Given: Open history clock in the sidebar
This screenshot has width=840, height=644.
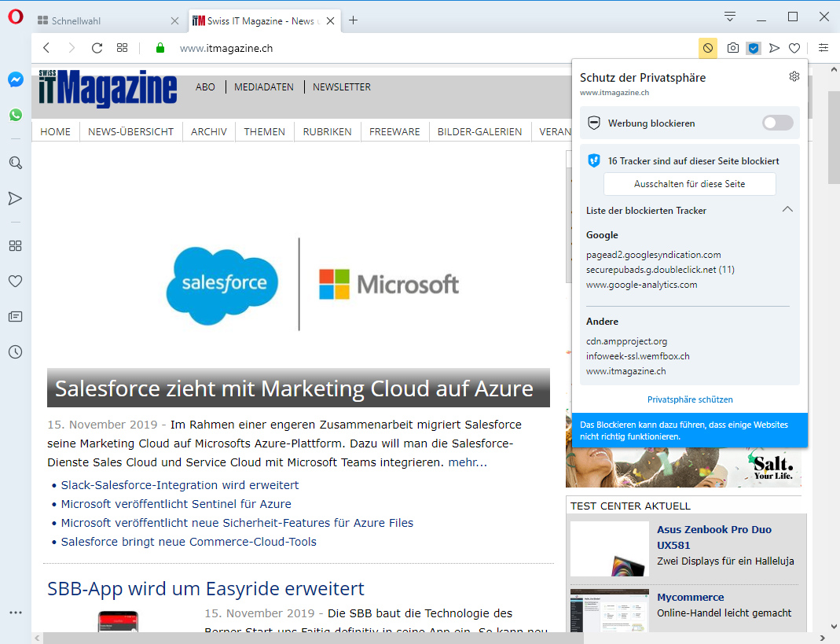Looking at the screenshot, I should [16, 351].
